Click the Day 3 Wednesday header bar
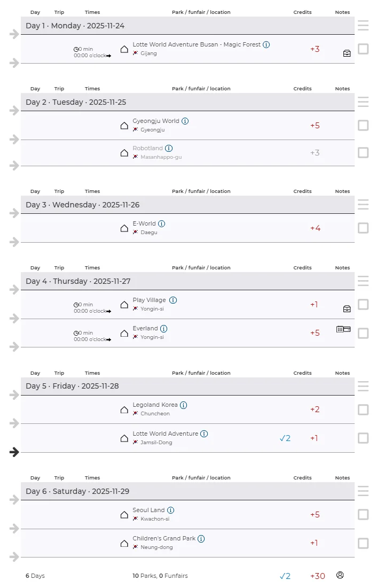 pos(187,205)
